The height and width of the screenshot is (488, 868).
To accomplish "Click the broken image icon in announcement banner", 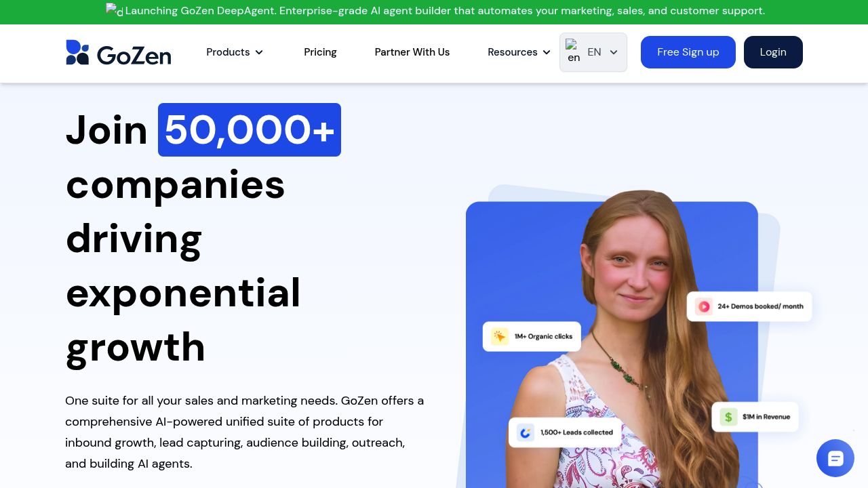I will click(x=115, y=10).
